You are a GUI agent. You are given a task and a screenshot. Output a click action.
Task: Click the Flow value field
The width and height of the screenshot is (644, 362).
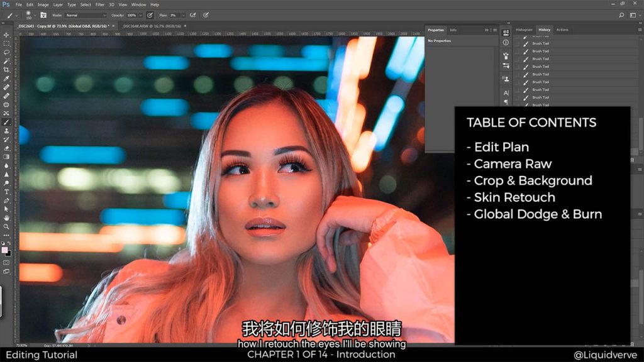click(x=175, y=15)
